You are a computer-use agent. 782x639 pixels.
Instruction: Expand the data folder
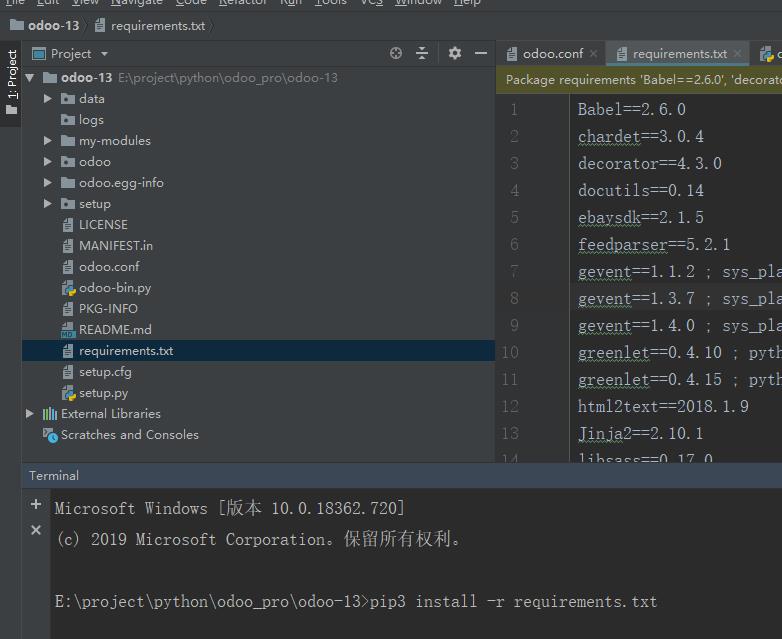tap(47, 99)
